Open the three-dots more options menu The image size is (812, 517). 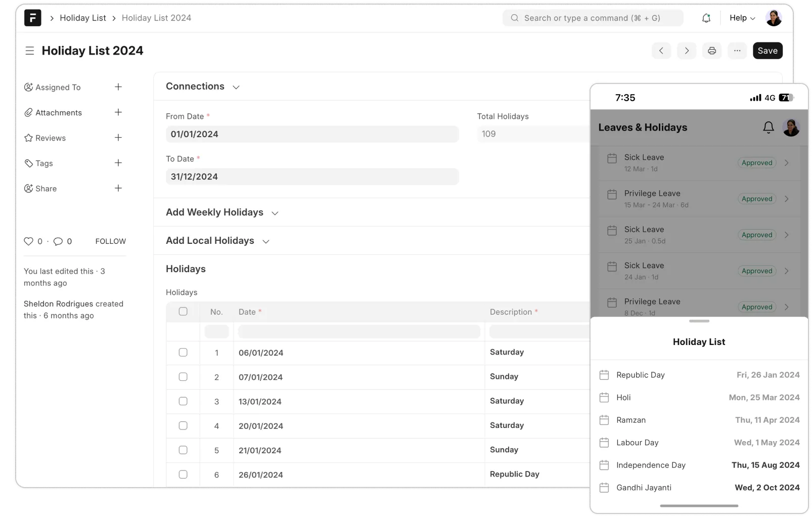tap(737, 51)
